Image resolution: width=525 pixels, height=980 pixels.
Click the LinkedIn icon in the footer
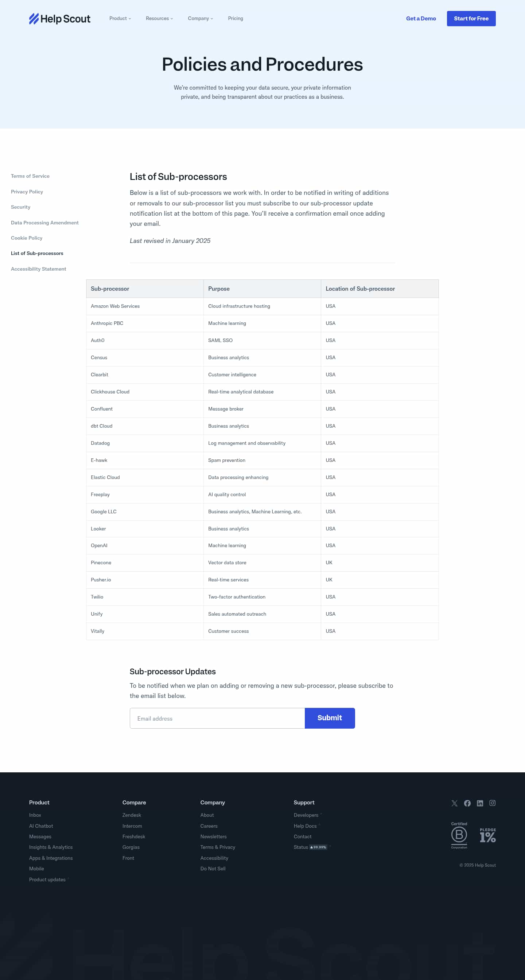coord(480,803)
